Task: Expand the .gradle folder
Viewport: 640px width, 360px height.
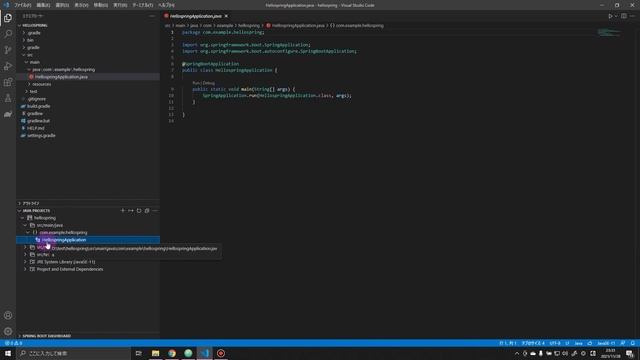Action: click(88, 33)
